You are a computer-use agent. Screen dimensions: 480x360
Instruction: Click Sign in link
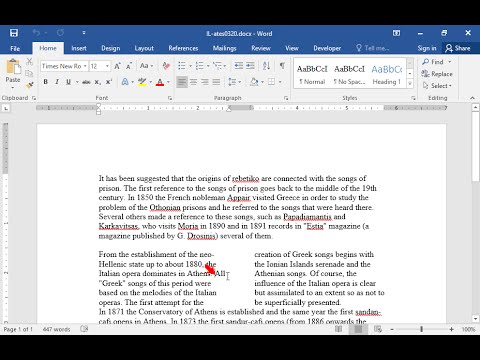point(427,48)
